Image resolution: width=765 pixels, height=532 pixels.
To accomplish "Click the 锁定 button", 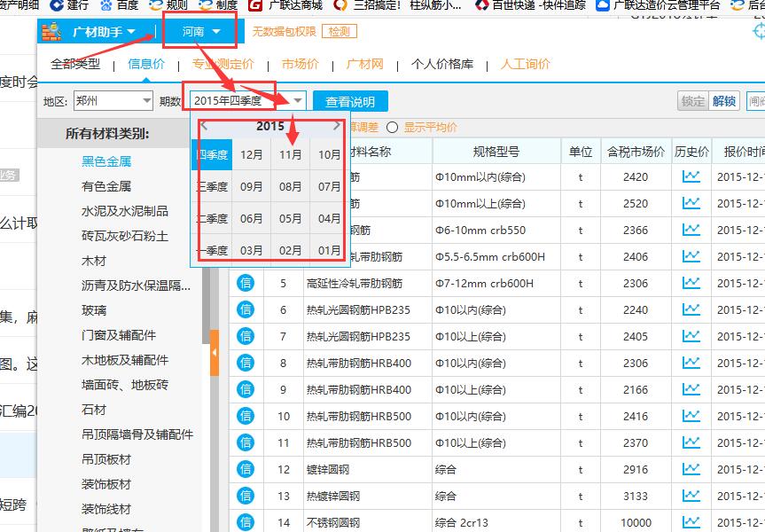I will tap(693, 101).
